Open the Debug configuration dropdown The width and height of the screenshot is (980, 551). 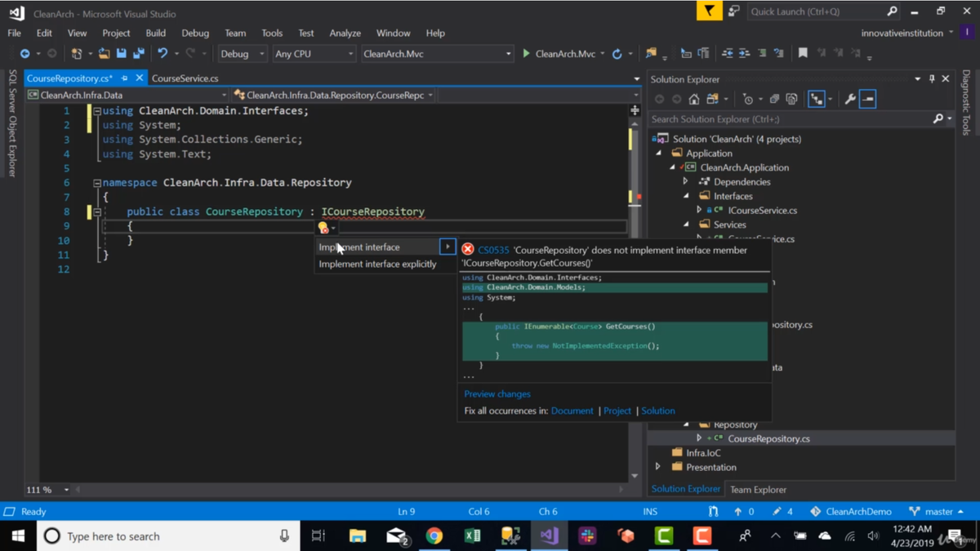click(x=242, y=54)
